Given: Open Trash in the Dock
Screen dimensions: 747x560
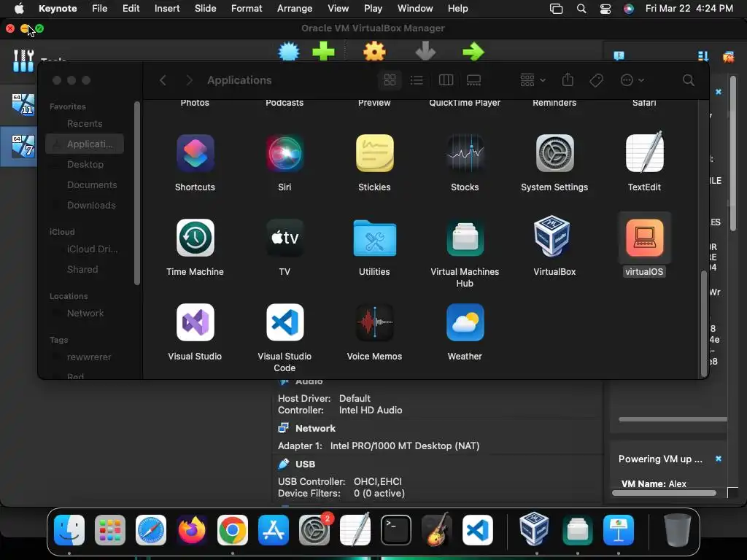Looking at the screenshot, I should click(x=678, y=529).
